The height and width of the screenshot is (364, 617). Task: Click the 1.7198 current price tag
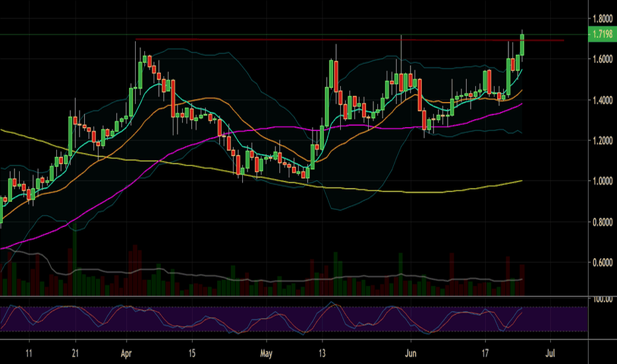pyautogui.click(x=602, y=34)
